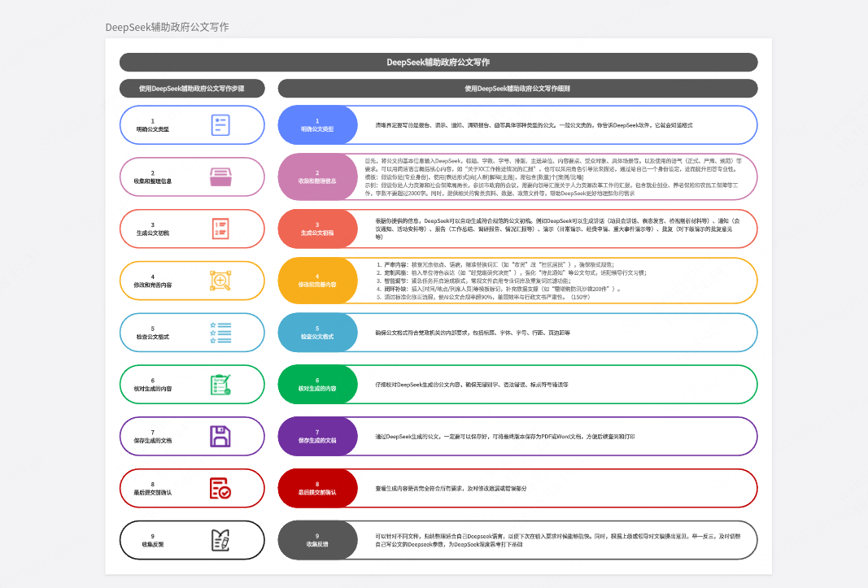Click the pink filled badge 收集和整理信息
Image resolution: width=868 pixels, height=588 pixels.
[317, 177]
